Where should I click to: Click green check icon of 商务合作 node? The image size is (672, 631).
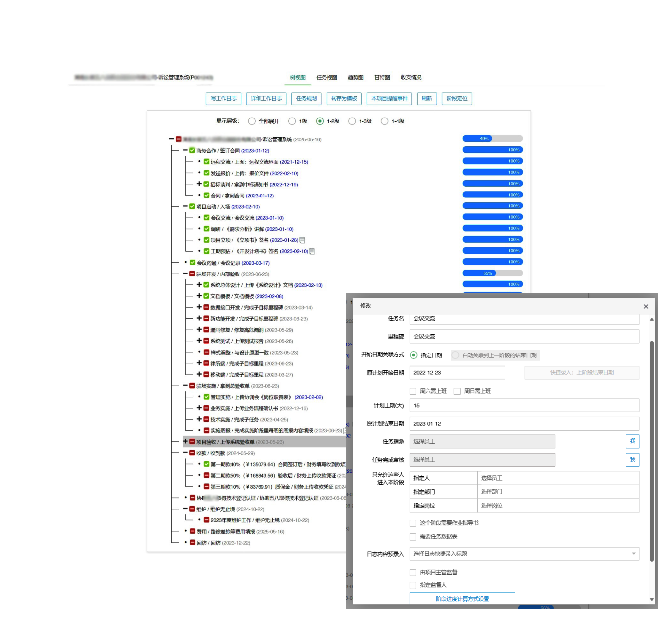click(192, 150)
